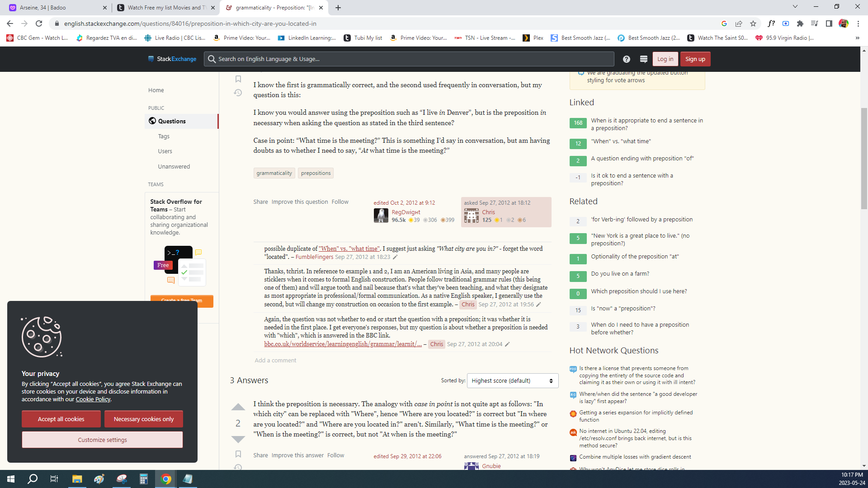Viewport: 868px width, 488px height.
Task: Open Questions in left sidebar
Action: pyautogui.click(x=172, y=121)
